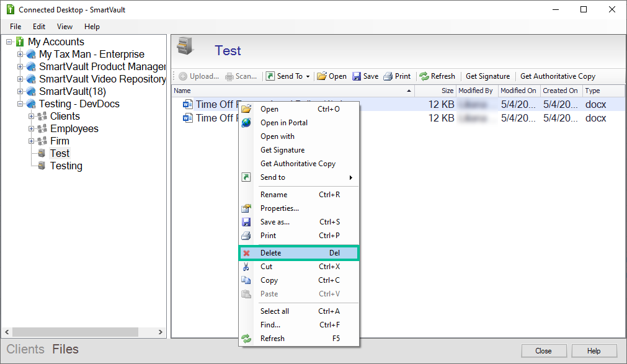Click the Open in Portal globe icon
This screenshot has height=364, width=627.
click(246, 122)
